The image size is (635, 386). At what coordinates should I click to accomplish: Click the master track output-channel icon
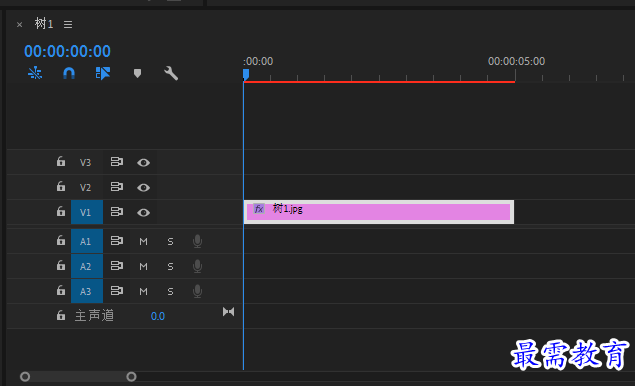(x=228, y=312)
